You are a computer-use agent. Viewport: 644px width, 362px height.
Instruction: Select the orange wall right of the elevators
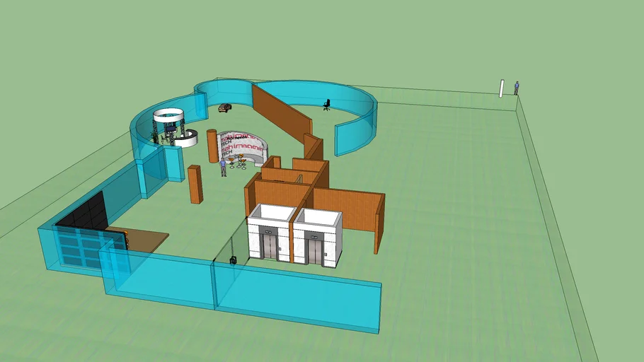345,211
